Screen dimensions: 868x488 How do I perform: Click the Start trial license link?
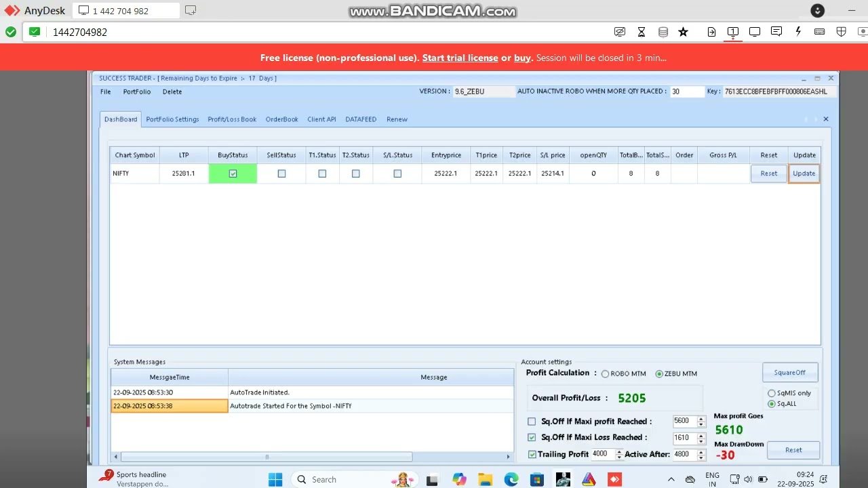460,58
